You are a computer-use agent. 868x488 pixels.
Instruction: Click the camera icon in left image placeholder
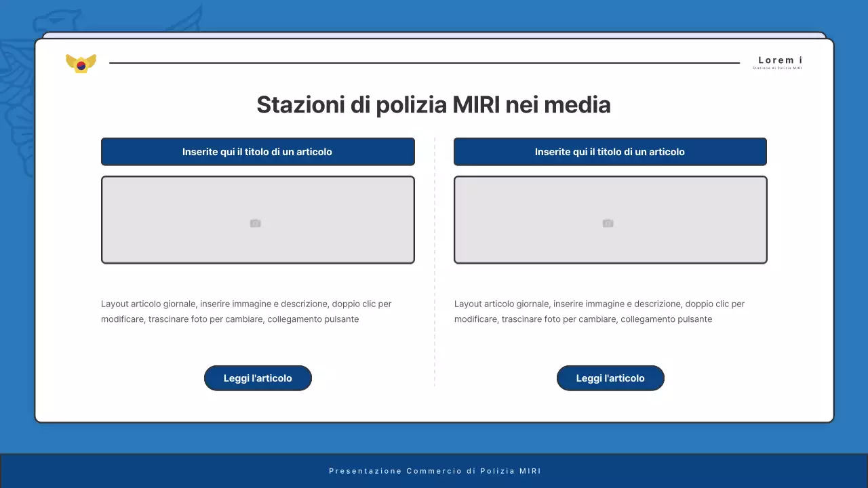pyautogui.click(x=256, y=222)
